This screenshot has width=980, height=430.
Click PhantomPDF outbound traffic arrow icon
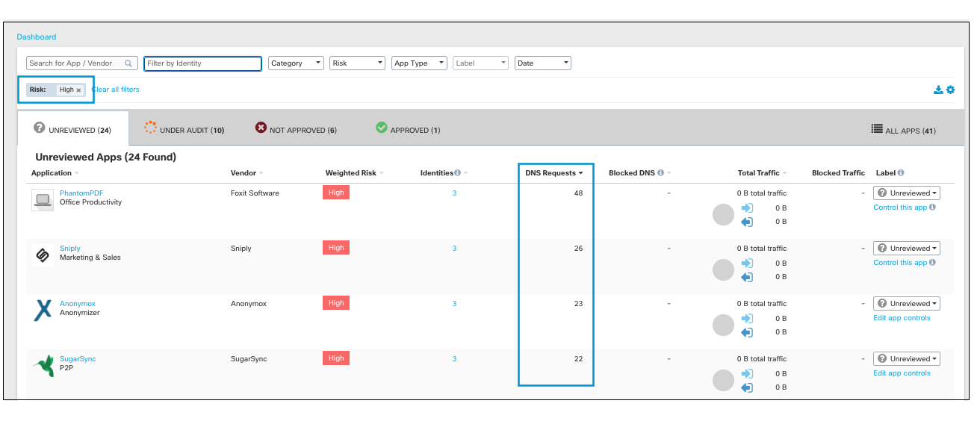747,222
